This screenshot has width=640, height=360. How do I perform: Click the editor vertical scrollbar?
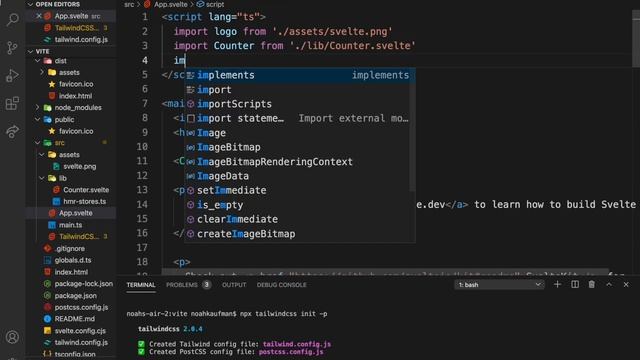coord(636,39)
